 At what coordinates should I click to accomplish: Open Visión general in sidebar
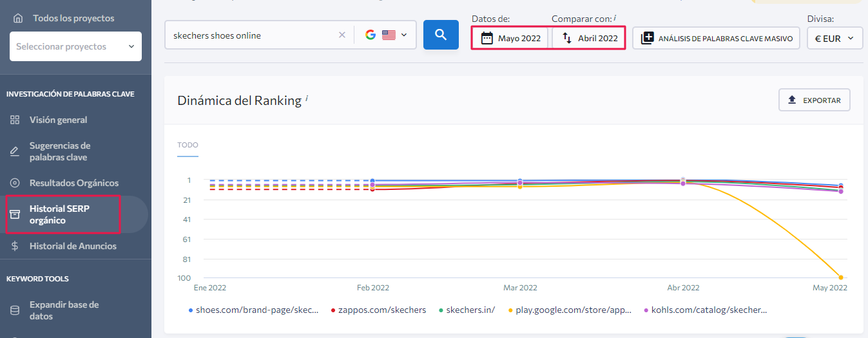pos(58,120)
